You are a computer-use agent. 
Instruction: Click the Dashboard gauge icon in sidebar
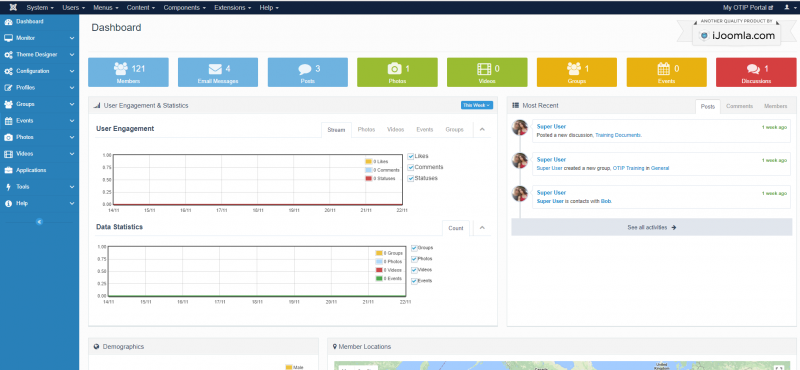click(8, 22)
